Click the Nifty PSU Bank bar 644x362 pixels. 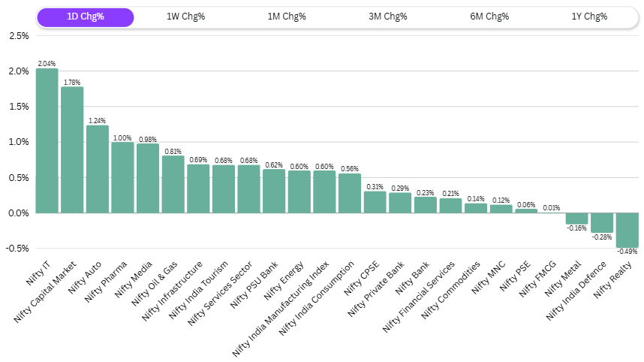point(274,192)
